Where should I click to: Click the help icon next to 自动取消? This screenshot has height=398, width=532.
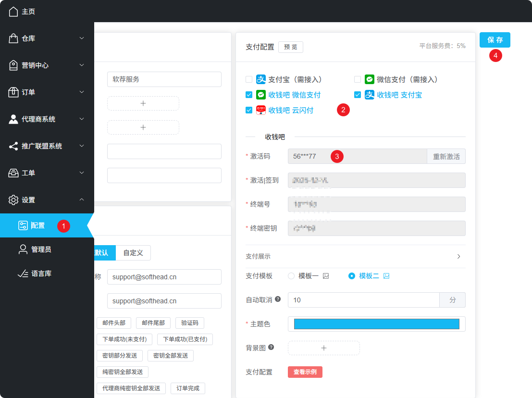pos(278,299)
